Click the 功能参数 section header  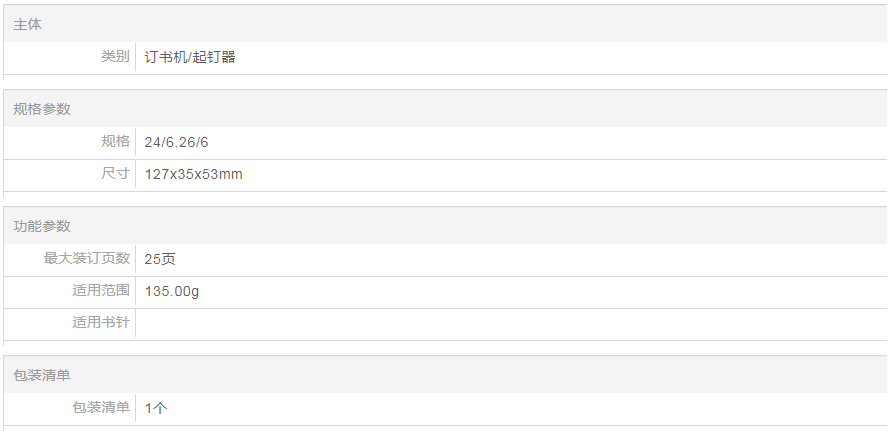[x=42, y=226]
